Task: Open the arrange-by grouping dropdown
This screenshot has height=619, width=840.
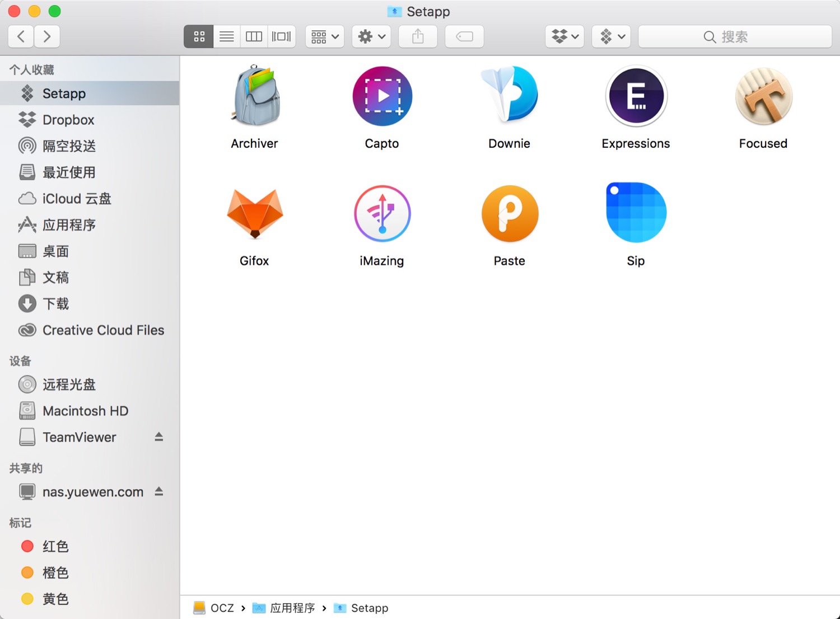Action: pyautogui.click(x=325, y=37)
